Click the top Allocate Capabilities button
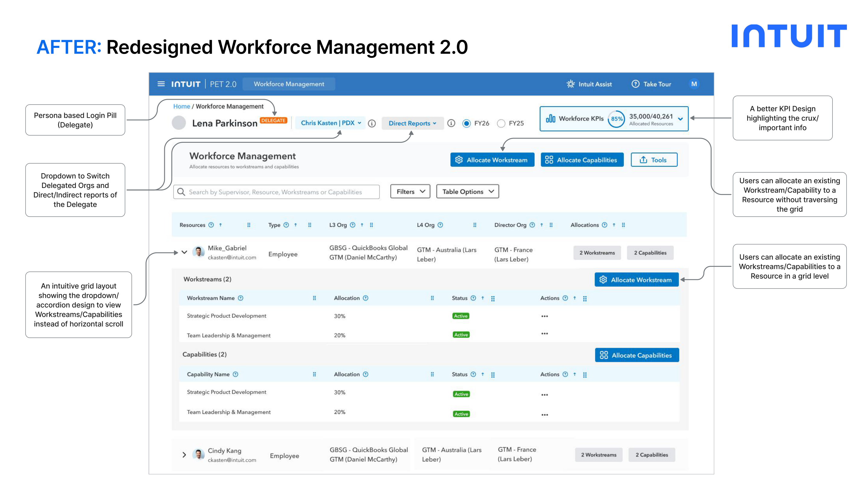 (x=582, y=160)
